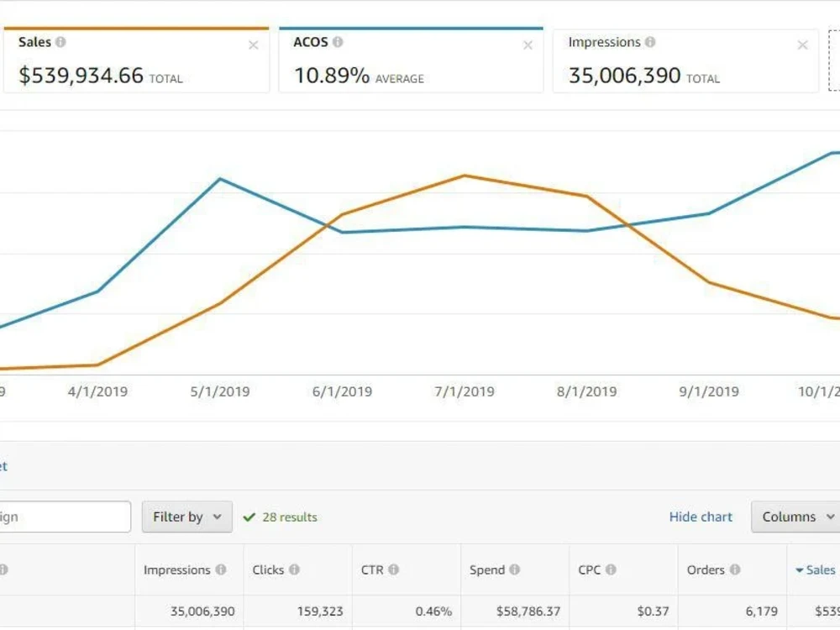This screenshot has width=840, height=630.
Task: Click the 4/1/2019 axis date label
Action: click(98, 391)
